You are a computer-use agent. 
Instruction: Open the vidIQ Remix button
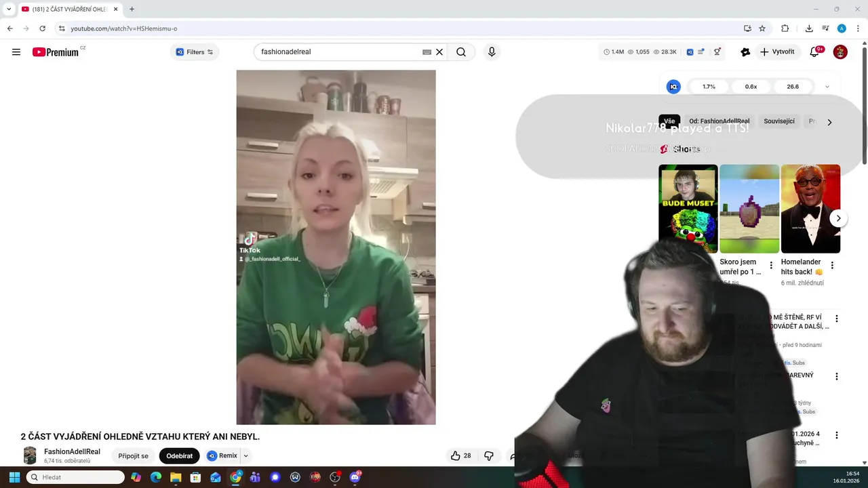222,456
